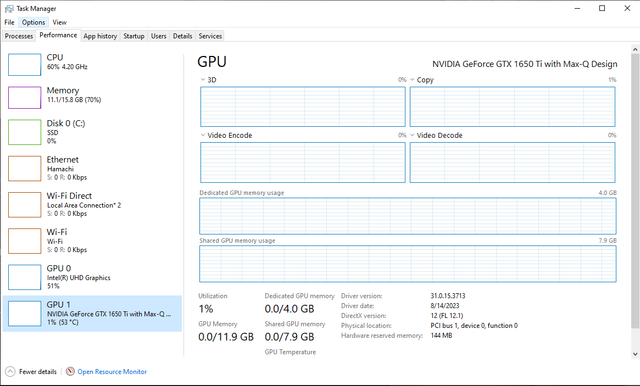The image size is (640, 386).
Task: Click the Fewer details label
Action: [38, 372]
